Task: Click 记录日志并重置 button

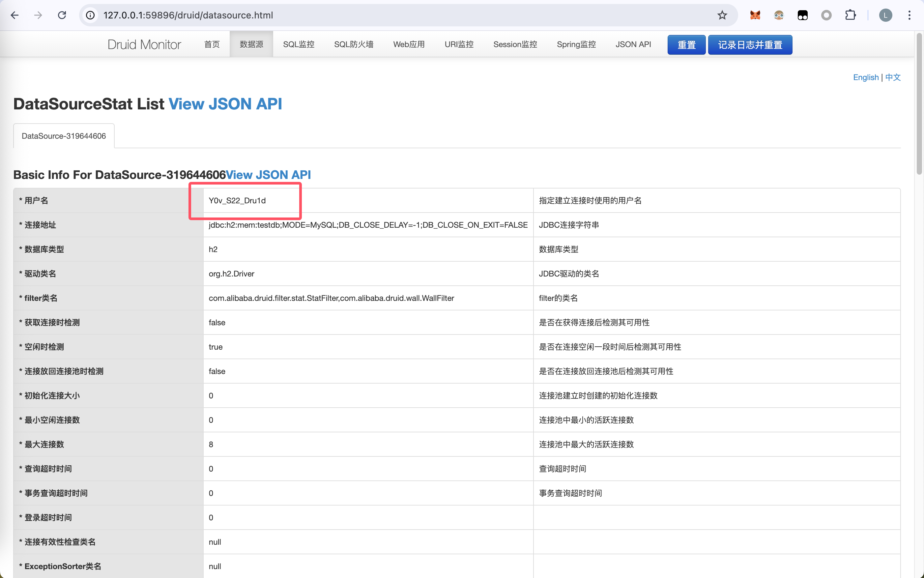Action: tap(750, 45)
